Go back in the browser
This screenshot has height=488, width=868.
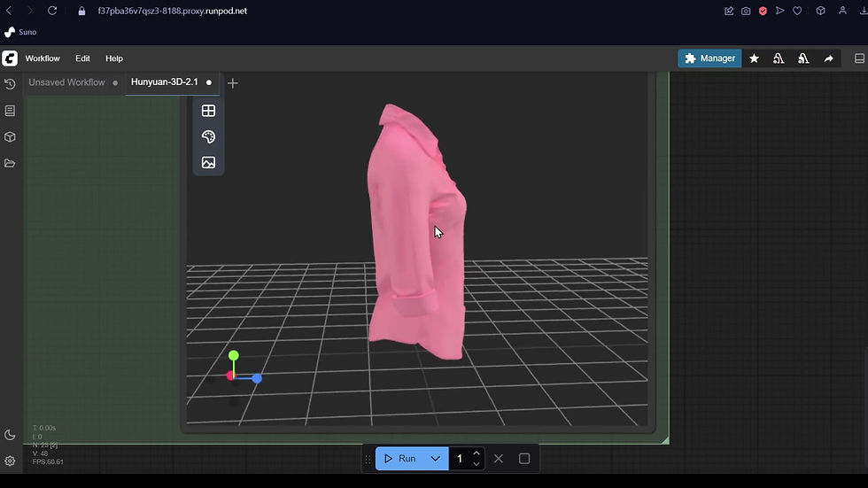click(9, 11)
